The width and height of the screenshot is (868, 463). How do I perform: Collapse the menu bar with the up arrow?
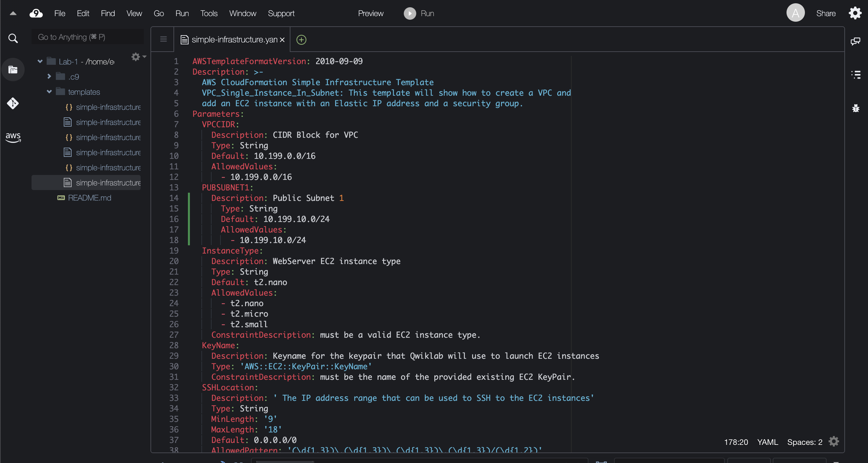click(x=13, y=13)
